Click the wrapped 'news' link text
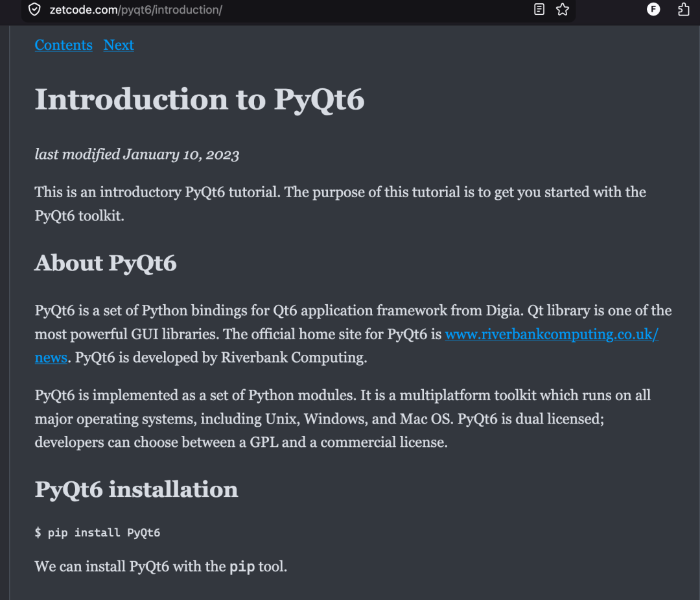The image size is (700, 600). click(x=51, y=357)
